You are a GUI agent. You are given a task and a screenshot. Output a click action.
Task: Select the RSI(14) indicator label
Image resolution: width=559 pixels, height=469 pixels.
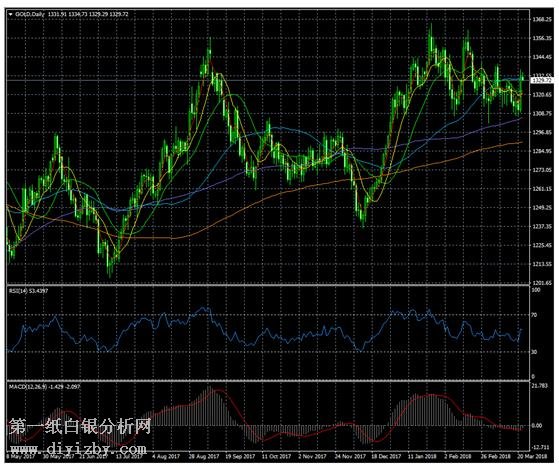click(x=18, y=290)
